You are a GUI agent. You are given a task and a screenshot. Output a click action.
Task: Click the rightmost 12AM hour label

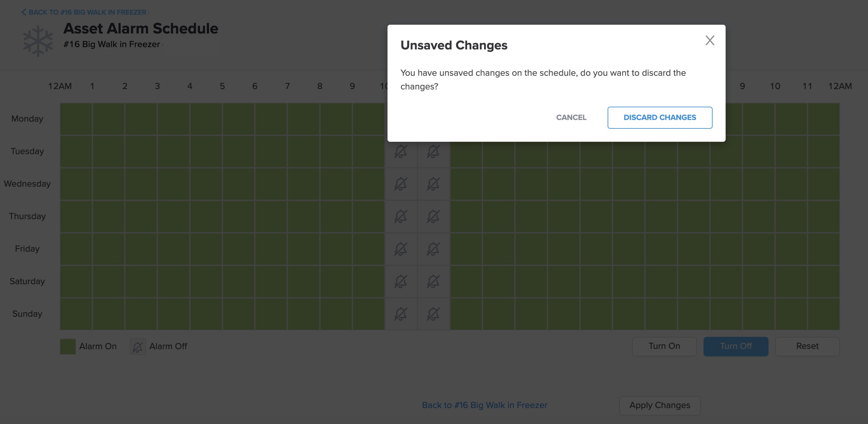coord(840,86)
